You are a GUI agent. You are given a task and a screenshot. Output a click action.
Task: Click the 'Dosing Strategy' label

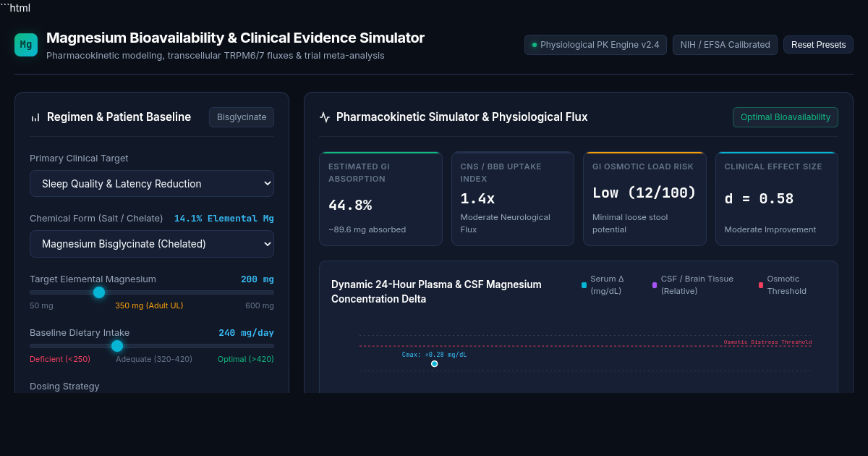64,387
